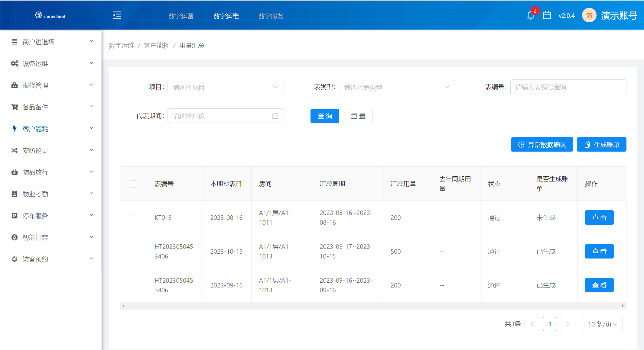Check the row KT013 checkbox

(x=134, y=218)
